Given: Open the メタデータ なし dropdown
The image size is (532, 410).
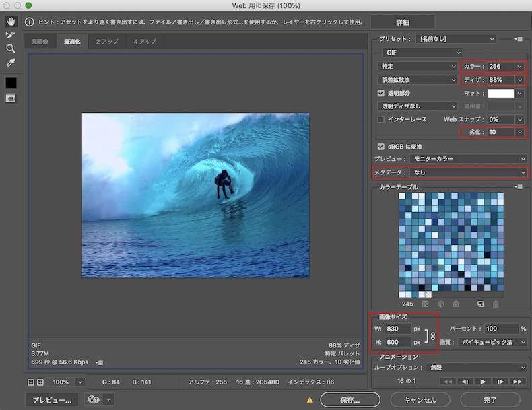Looking at the screenshot, I should click(468, 172).
